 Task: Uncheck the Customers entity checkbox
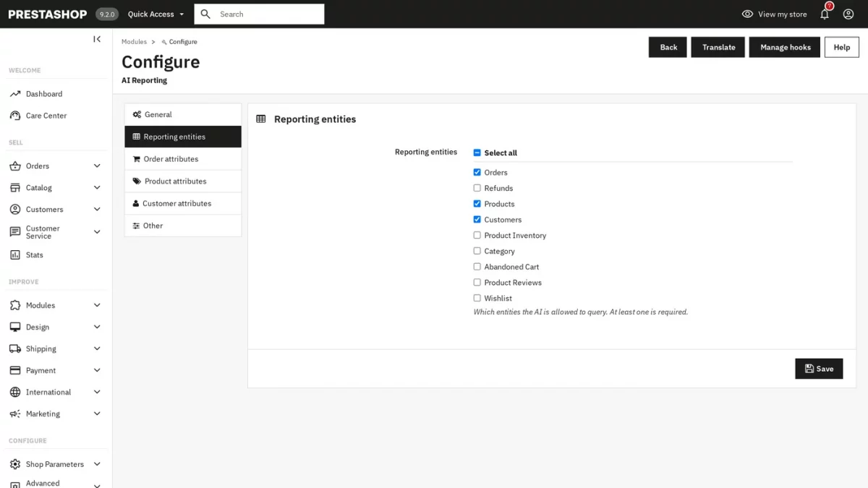pyautogui.click(x=477, y=220)
